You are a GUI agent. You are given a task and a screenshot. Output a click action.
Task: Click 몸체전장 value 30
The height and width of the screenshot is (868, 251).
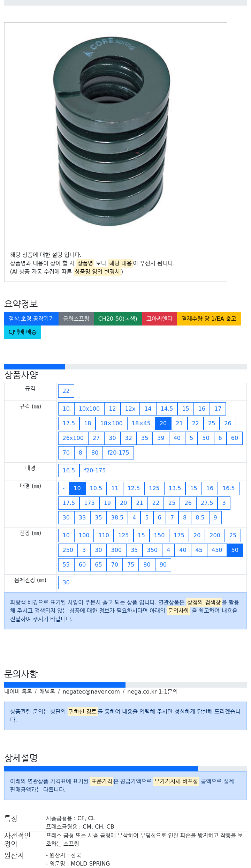pyautogui.click(x=66, y=583)
